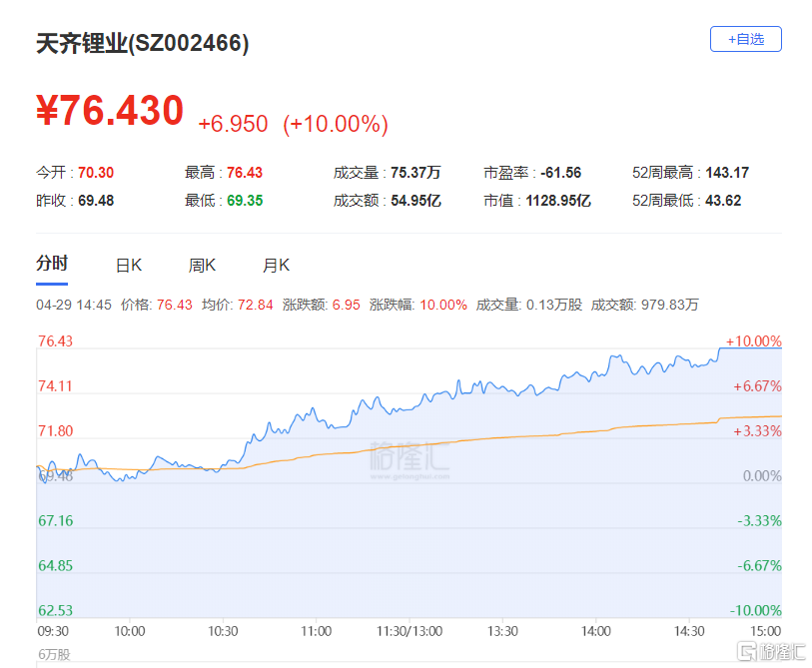Viewport: 812px width, 668px height.
Task: Click the 11:30/13:00 time axis label
Action: 409,631
